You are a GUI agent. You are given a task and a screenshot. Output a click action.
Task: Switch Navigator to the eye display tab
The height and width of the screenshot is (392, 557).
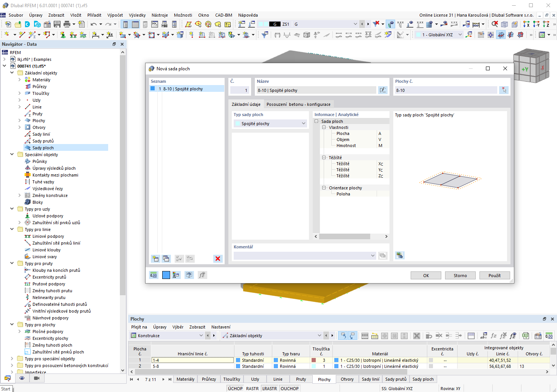coord(22,378)
